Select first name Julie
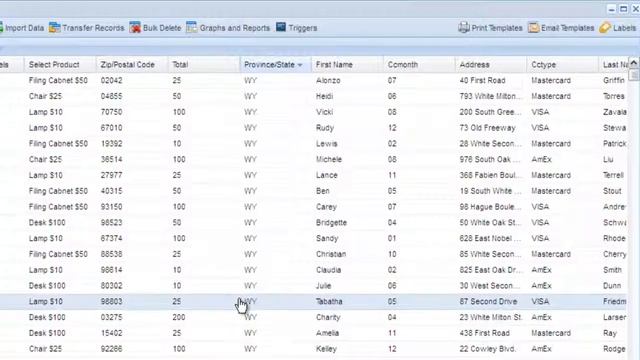640x360 pixels. pyautogui.click(x=323, y=286)
